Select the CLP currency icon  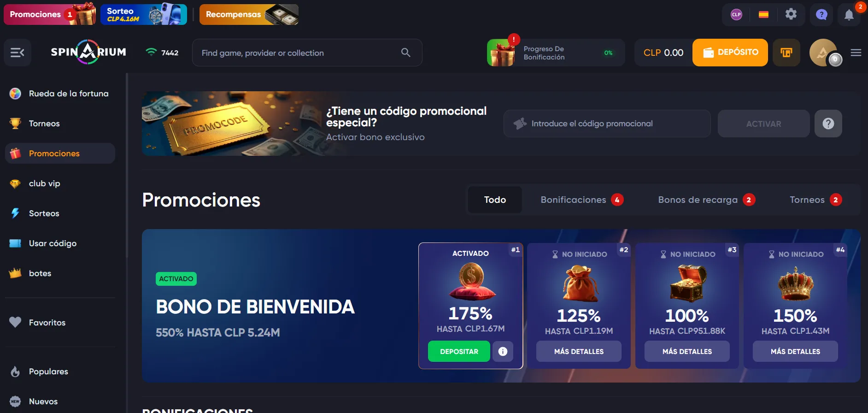point(736,15)
